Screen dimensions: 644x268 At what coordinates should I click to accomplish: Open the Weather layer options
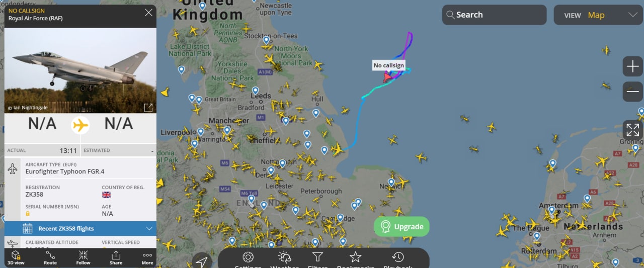[284, 260]
